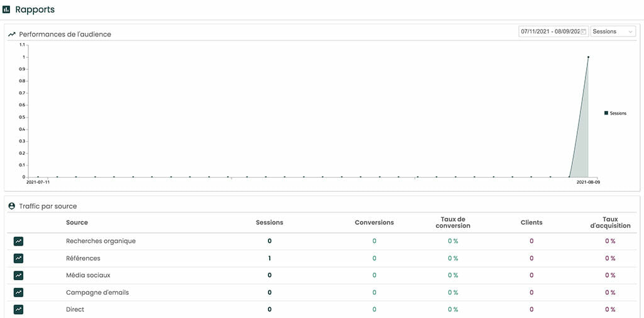Click the Taux de conversion column header
Viewport: 644px width, 318px height.
point(453,222)
